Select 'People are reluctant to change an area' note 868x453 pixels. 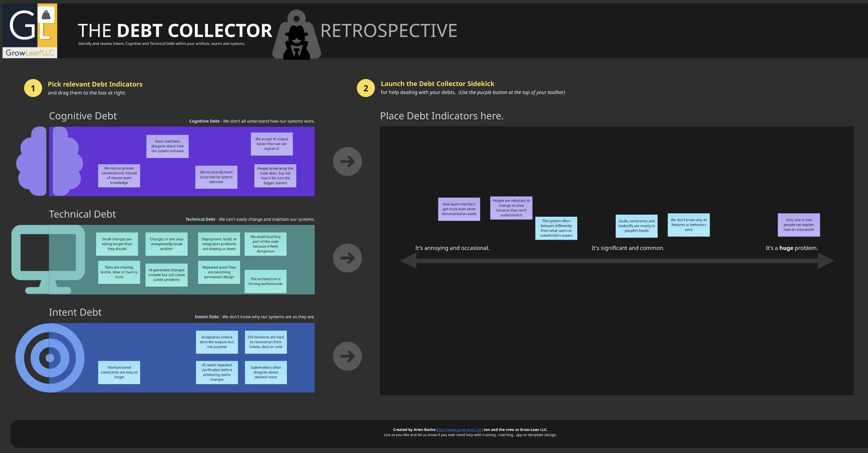click(x=511, y=208)
